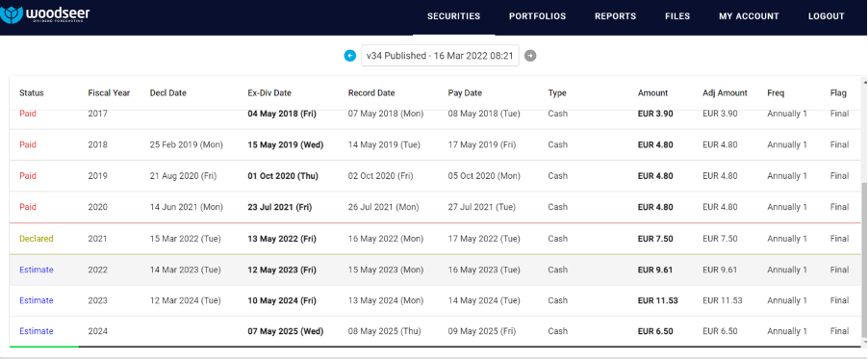Screen dimensions: 868x360
Task: Click adjusted amount EUR 11.53
Action: pyautogui.click(x=723, y=300)
